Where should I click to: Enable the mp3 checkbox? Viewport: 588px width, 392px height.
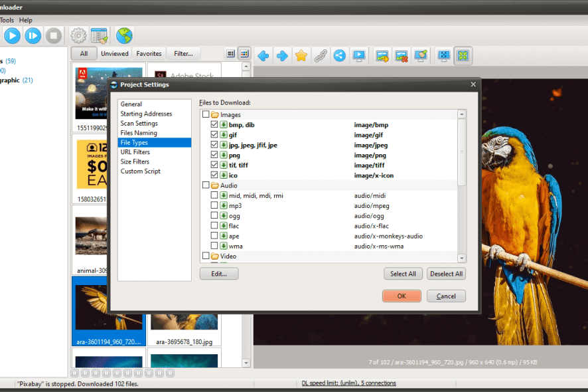(x=214, y=205)
